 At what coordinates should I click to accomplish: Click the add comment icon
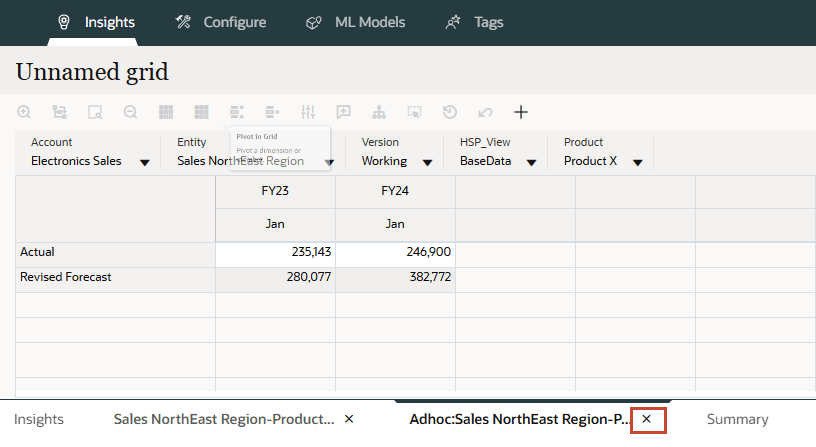(x=343, y=112)
